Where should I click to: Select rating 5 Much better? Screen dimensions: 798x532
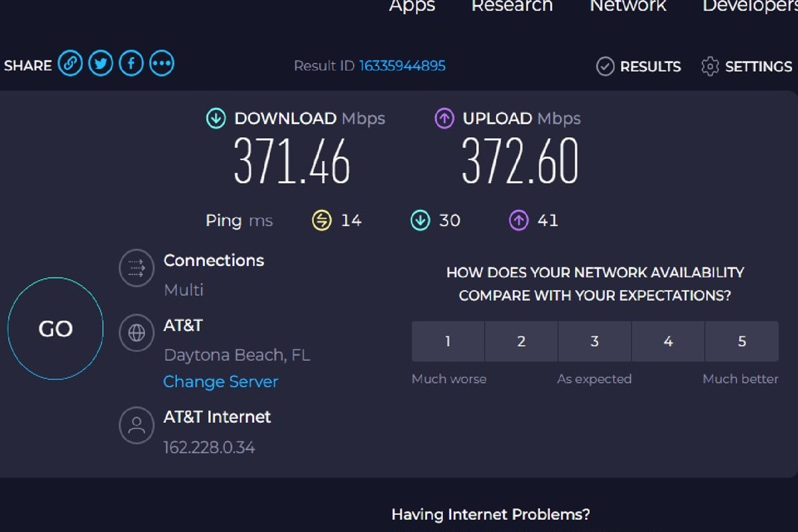[x=741, y=341]
